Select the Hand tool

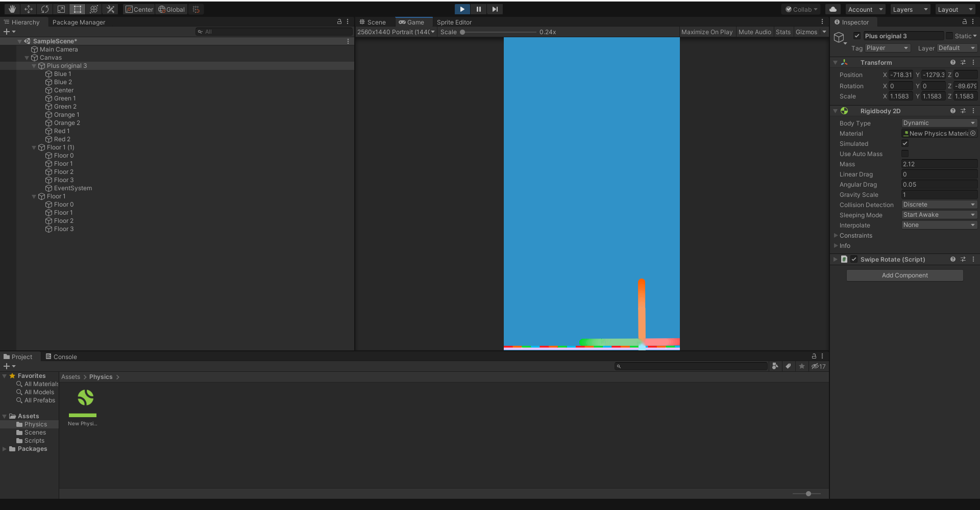(12, 9)
